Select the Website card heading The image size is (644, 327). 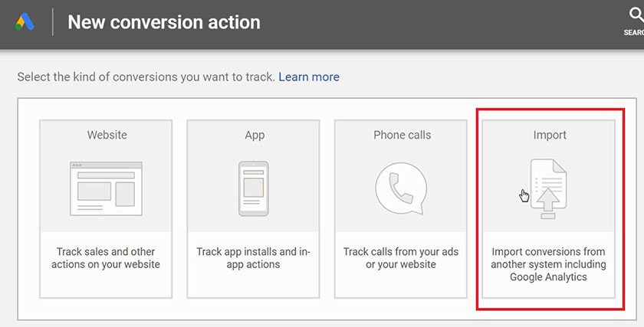[x=107, y=135]
